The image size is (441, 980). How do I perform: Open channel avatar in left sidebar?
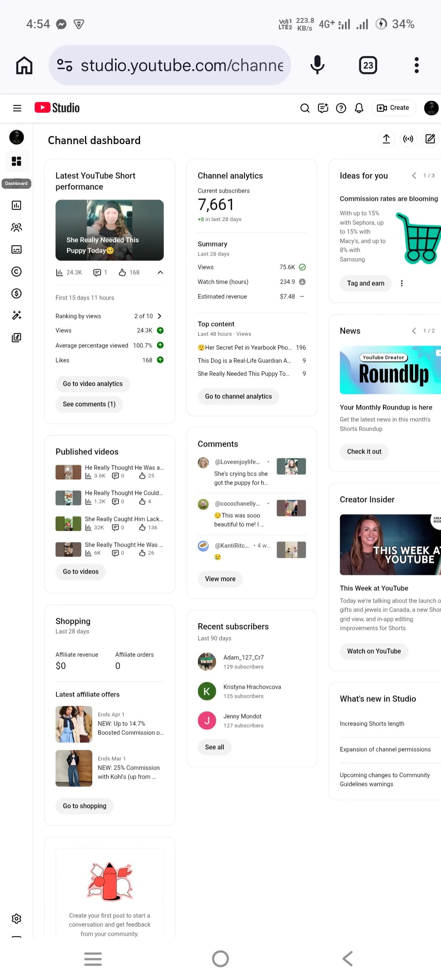click(x=16, y=137)
